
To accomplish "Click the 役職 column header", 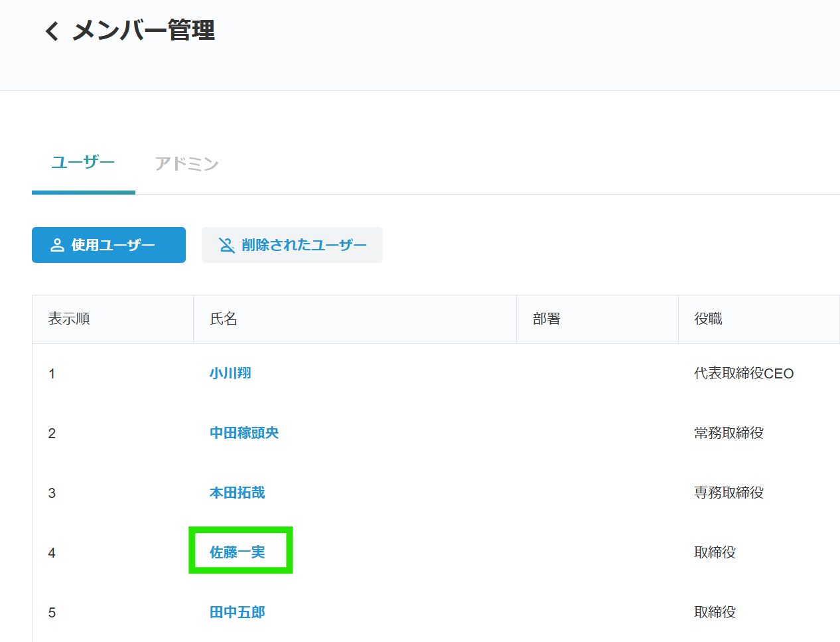I will pyautogui.click(x=707, y=319).
